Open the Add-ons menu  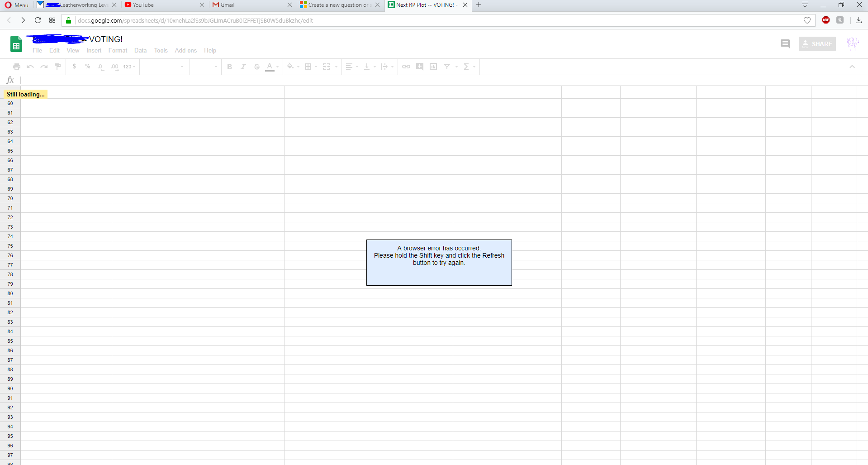click(x=186, y=50)
